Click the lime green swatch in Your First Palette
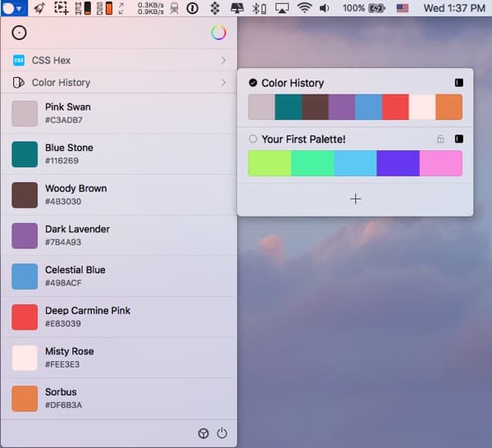This screenshot has height=448, width=492. 270,163
